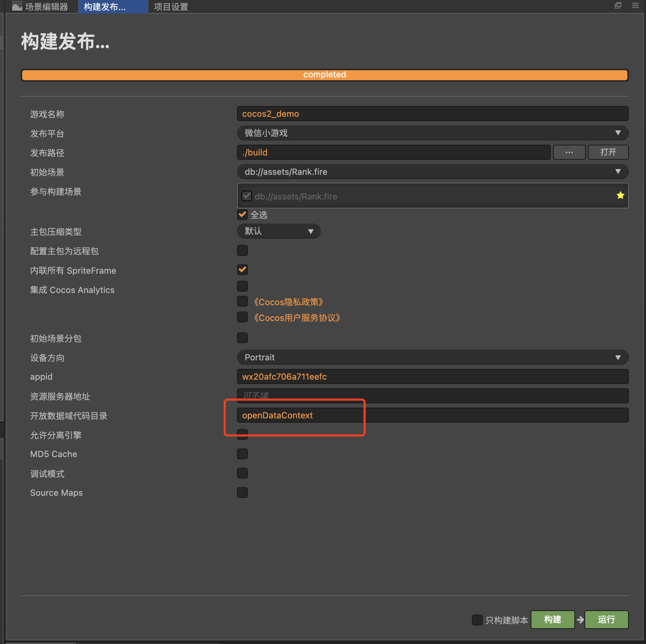Open 初始场景 dropdown db://assets/Rank.fire
646x644 pixels.
click(x=433, y=172)
